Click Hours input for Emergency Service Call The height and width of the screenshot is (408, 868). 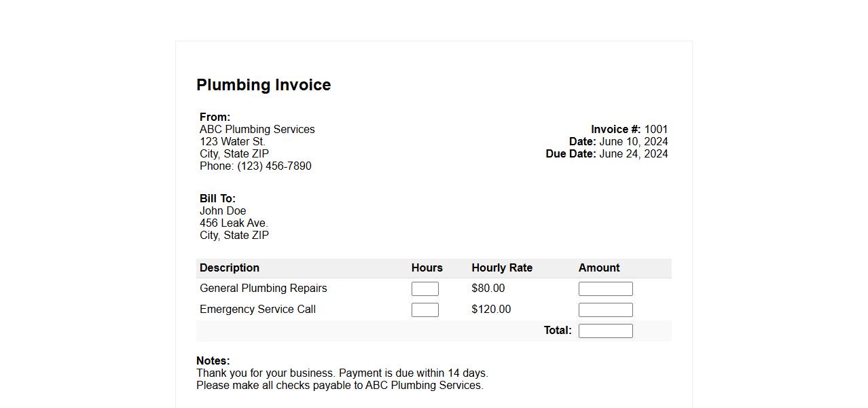tap(424, 310)
